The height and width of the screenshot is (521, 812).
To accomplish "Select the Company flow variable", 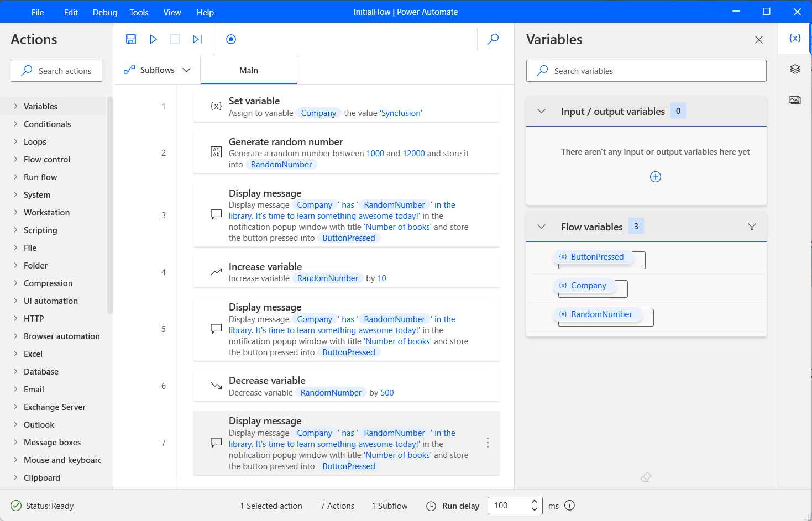I will click(584, 286).
